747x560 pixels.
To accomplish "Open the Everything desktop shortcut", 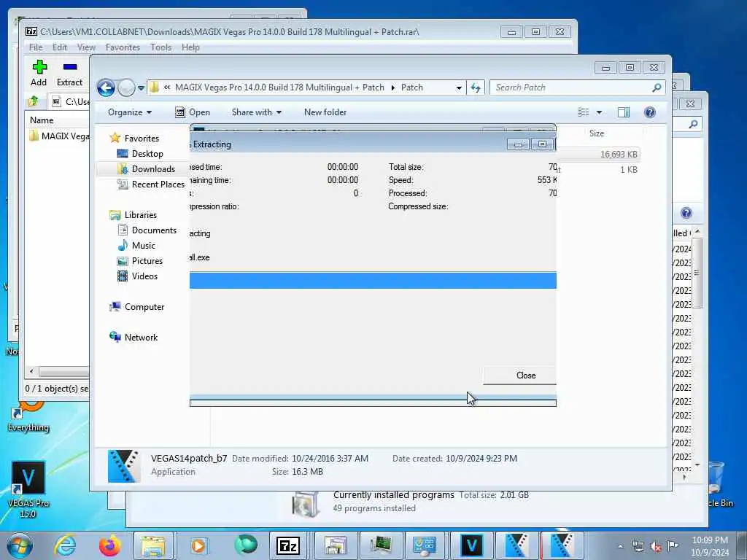I will [28, 416].
